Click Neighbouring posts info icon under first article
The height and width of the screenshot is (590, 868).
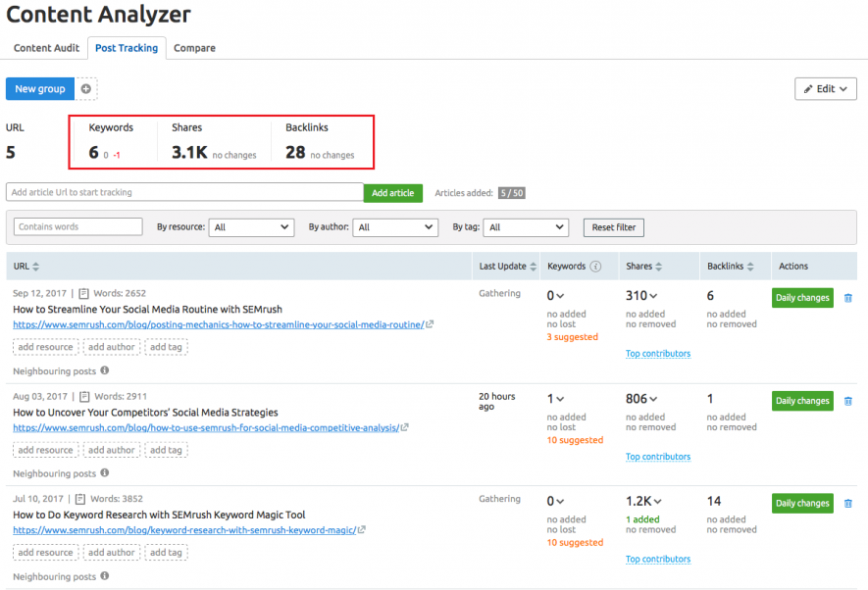(x=104, y=370)
